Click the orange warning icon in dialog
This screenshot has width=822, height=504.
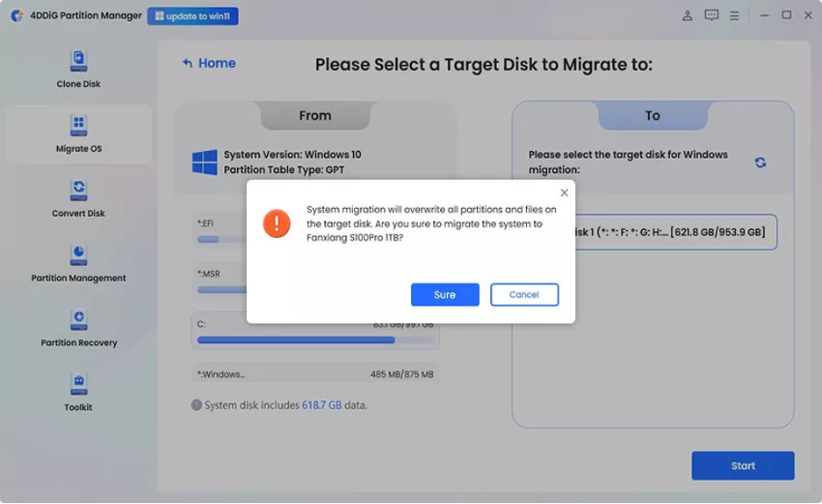(x=277, y=223)
